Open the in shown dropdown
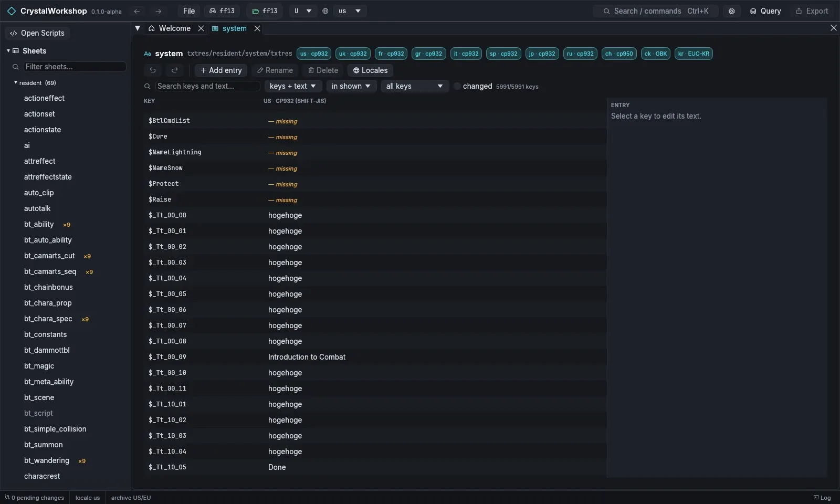 click(351, 86)
